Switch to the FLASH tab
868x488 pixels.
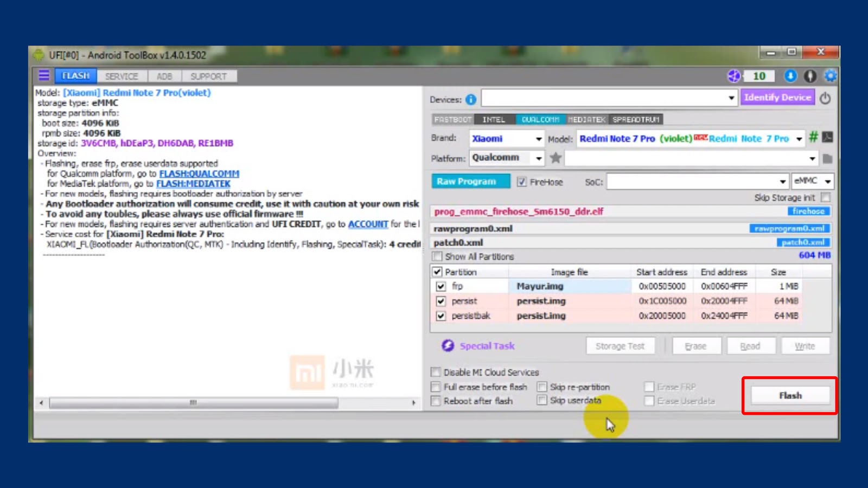tap(75, 76)
